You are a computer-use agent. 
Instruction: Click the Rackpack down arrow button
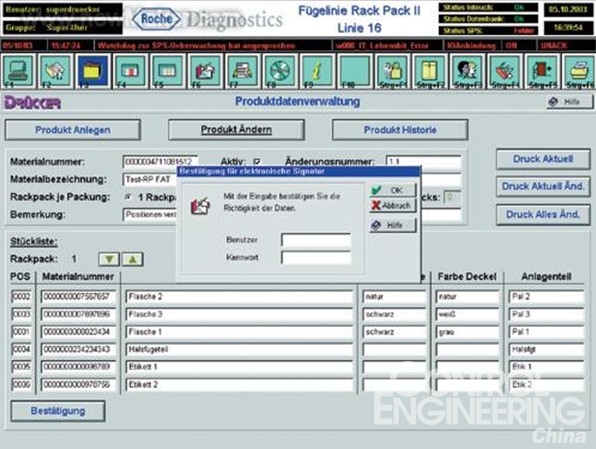pos(109,259)
